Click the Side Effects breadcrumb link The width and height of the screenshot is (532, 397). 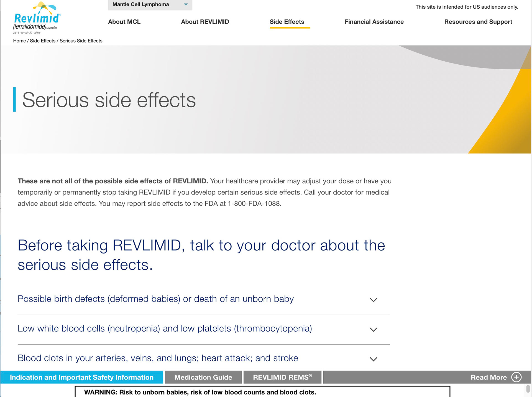point(43,41)
